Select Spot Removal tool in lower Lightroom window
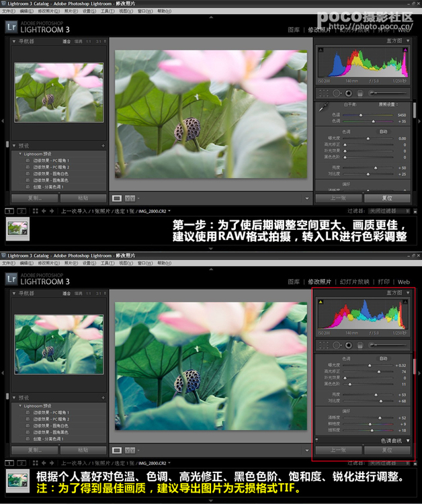 point(336,345)
